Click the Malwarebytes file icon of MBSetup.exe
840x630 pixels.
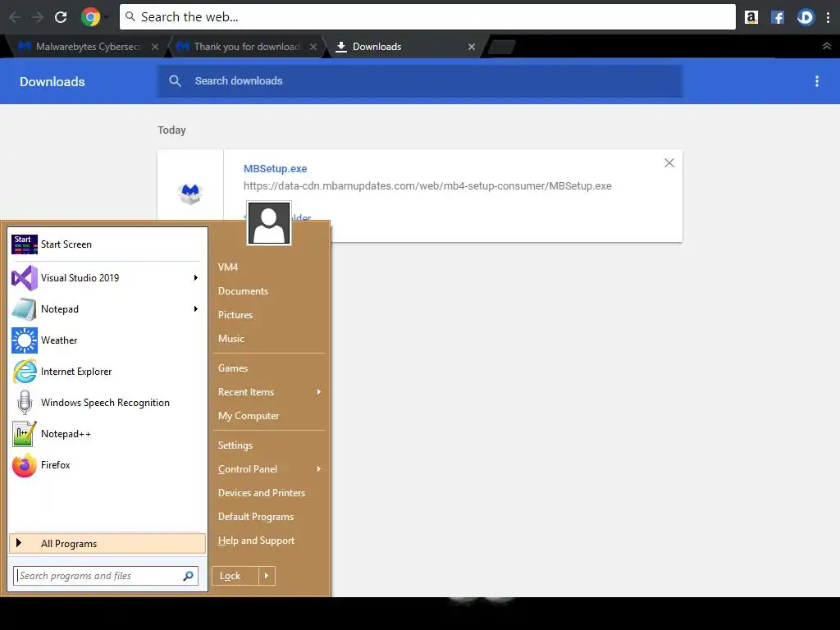[x=190, y=194]
